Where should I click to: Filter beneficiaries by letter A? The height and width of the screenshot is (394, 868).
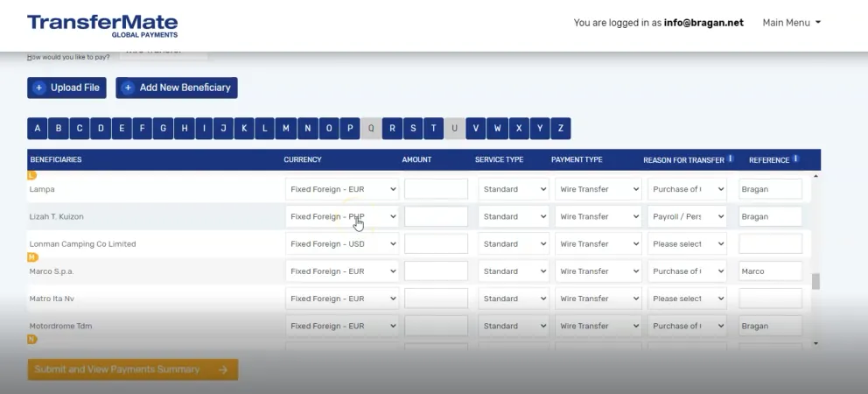[x=37, y=129]
